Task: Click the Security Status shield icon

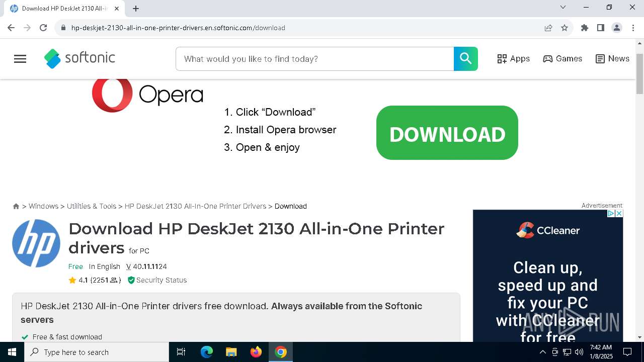Action: tap(131, 280)
